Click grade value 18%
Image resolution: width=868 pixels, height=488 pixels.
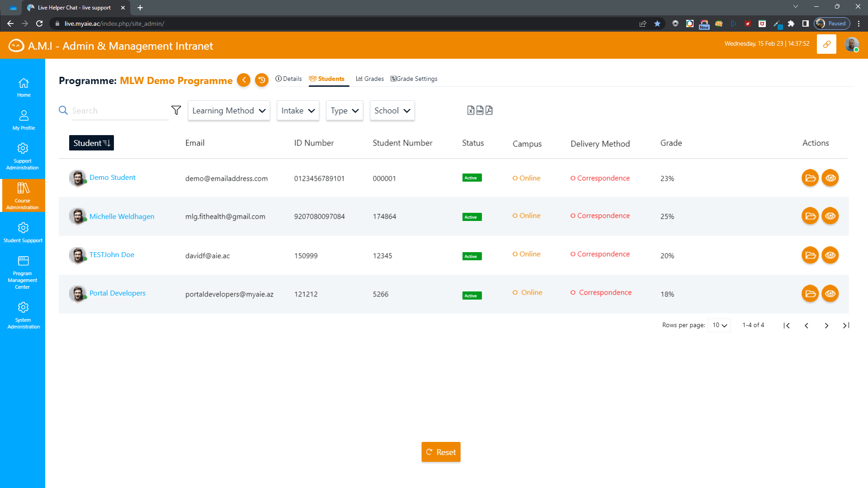click(667, 294)
